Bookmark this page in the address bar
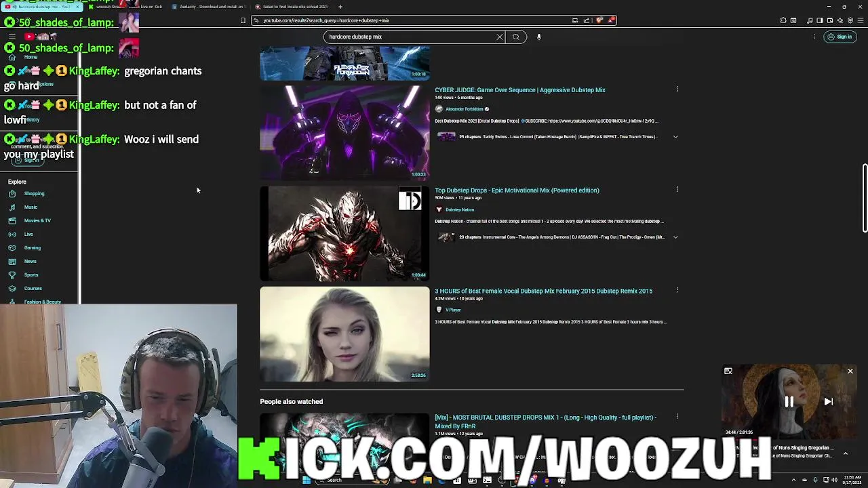 coord(243,20)
